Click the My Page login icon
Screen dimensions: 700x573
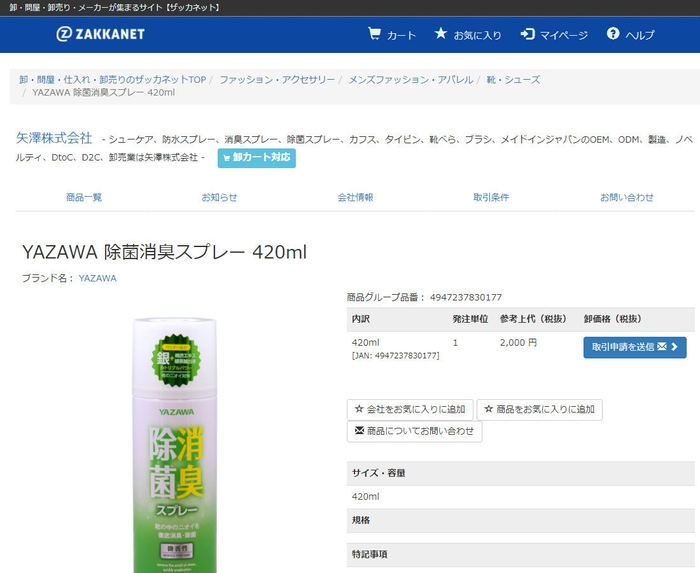tap(527, 34)
